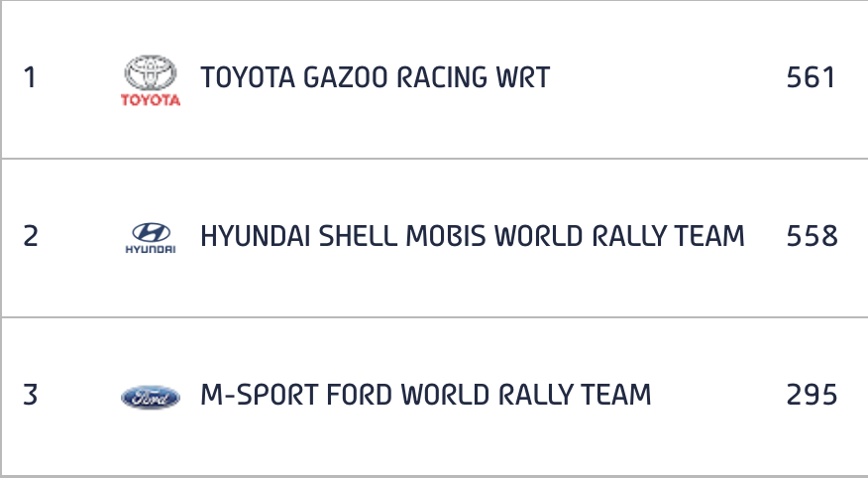Click the slanted H Hyundai emblem
This screenshot has width=868, height=478.
tap(151, 231)
